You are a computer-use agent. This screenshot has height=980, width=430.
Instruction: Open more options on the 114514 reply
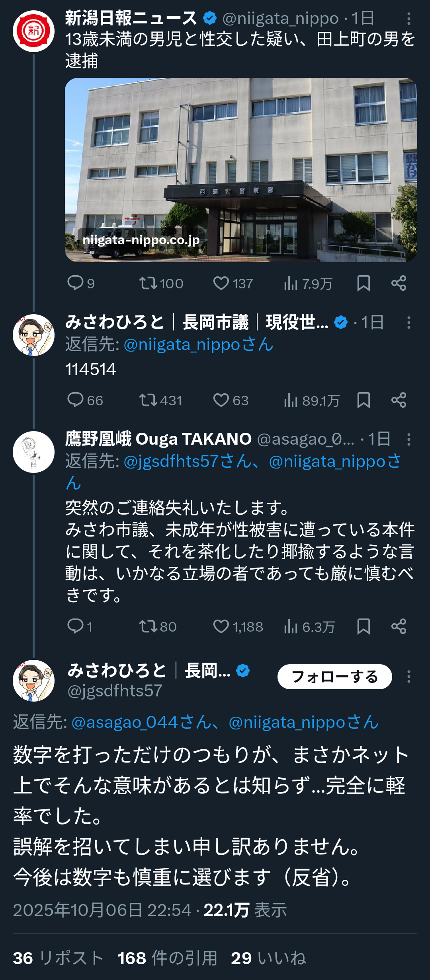[x=408, y=323]
